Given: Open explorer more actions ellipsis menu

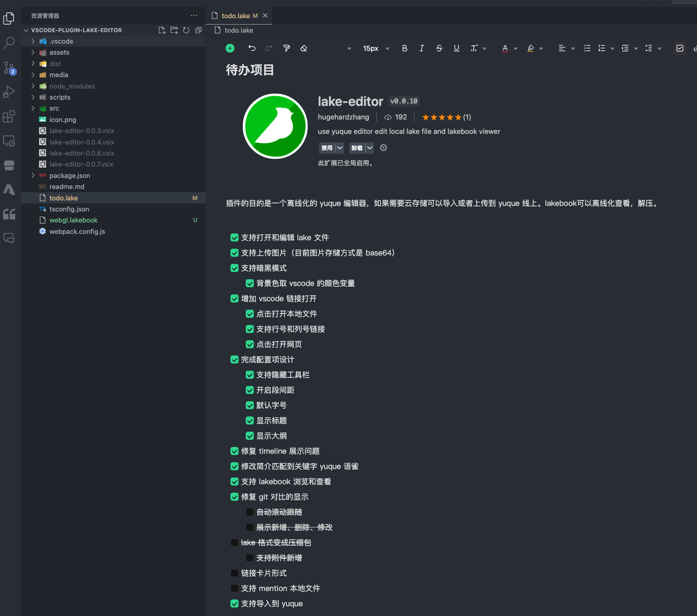Looking at the screenshot, I should [x=194, y=16].
